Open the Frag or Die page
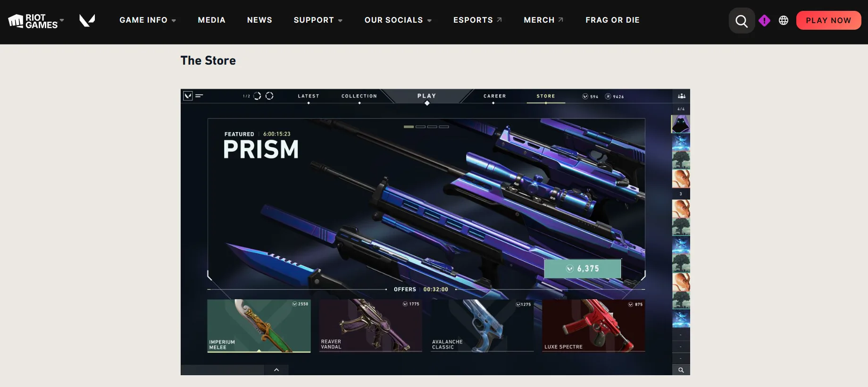The width and height of the screenshot is (868, 387). pos(612,20)
